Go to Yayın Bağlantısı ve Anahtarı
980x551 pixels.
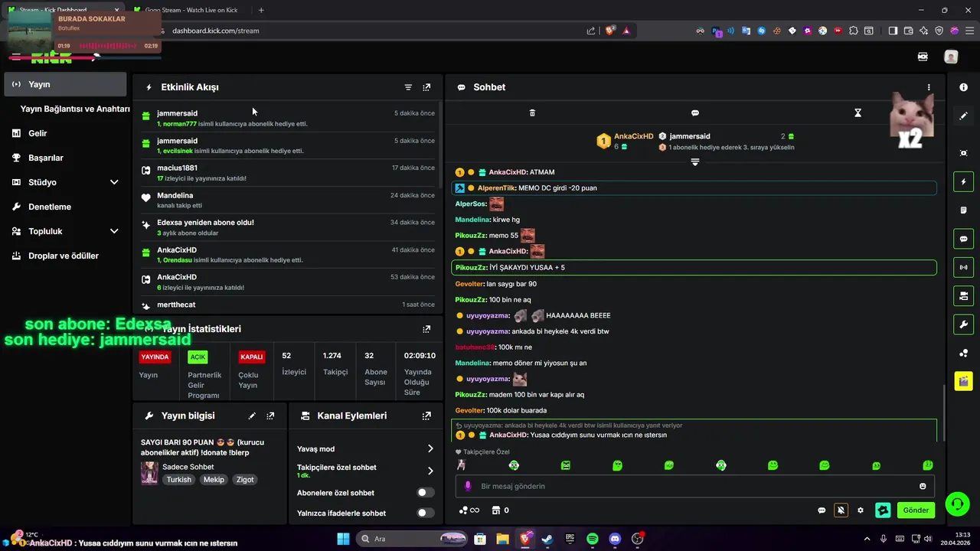pyautogui.click(x=75, y=109)
